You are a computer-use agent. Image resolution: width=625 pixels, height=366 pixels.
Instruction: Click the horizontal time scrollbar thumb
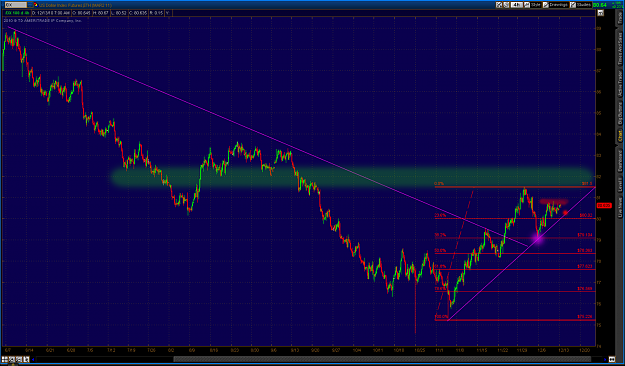pyautogui.click(x=381, y=359)
